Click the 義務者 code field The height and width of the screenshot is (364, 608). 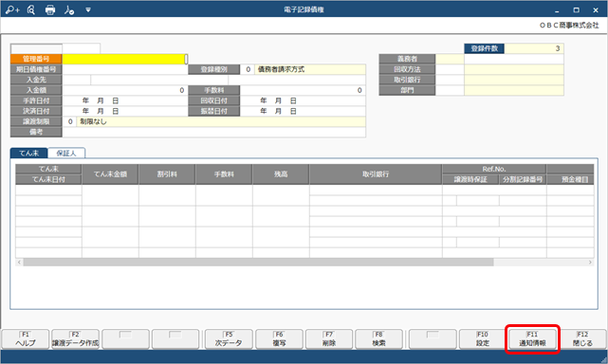click(450, 59)
